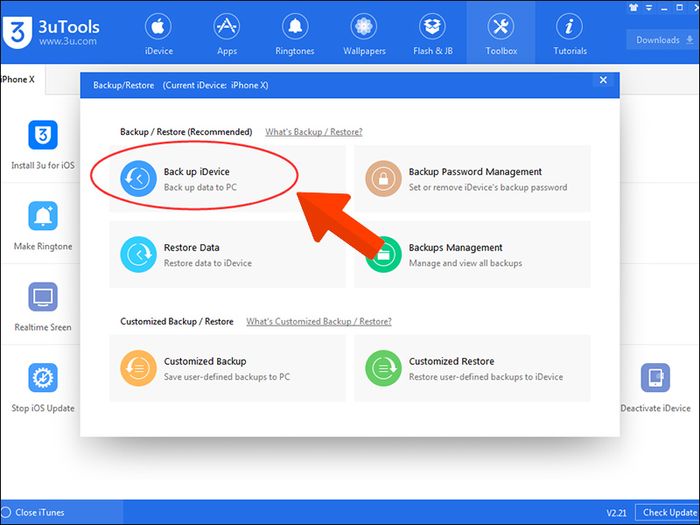Click Customized Restore green icon
Image resolution: width=700 pixels, height=525 pixels.
[383, 368]
